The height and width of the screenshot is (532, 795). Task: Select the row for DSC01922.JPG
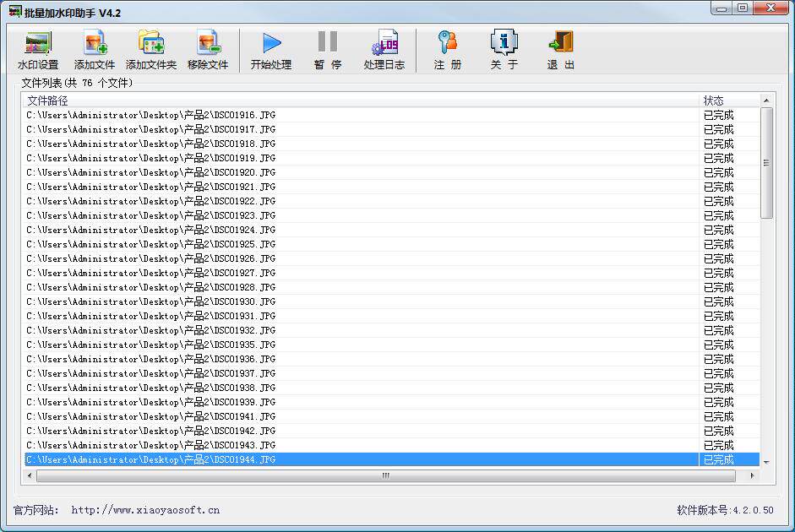click(392, 201)
